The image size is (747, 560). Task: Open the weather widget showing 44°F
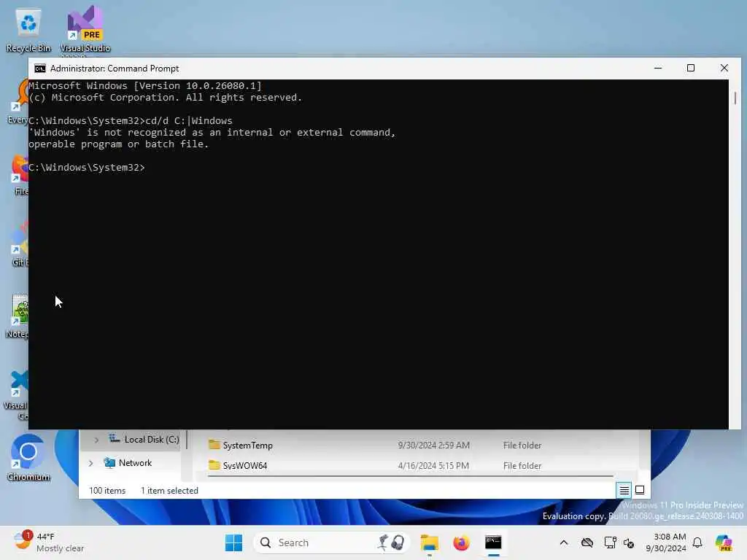[50, 542]
